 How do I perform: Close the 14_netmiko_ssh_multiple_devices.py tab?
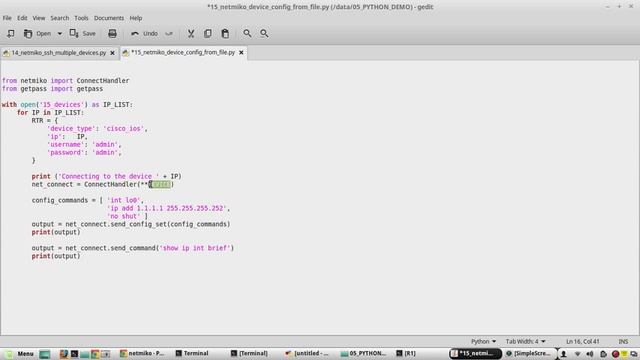(112, 53)
